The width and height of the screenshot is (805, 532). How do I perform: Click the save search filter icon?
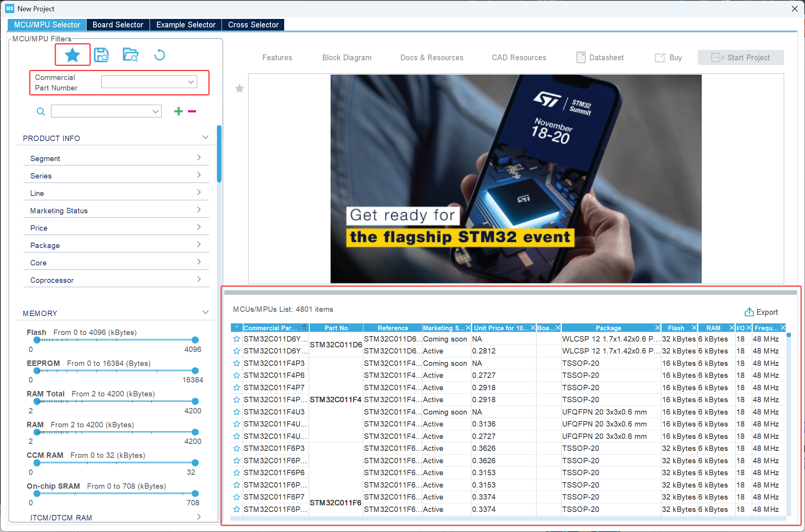coord(101,55)
